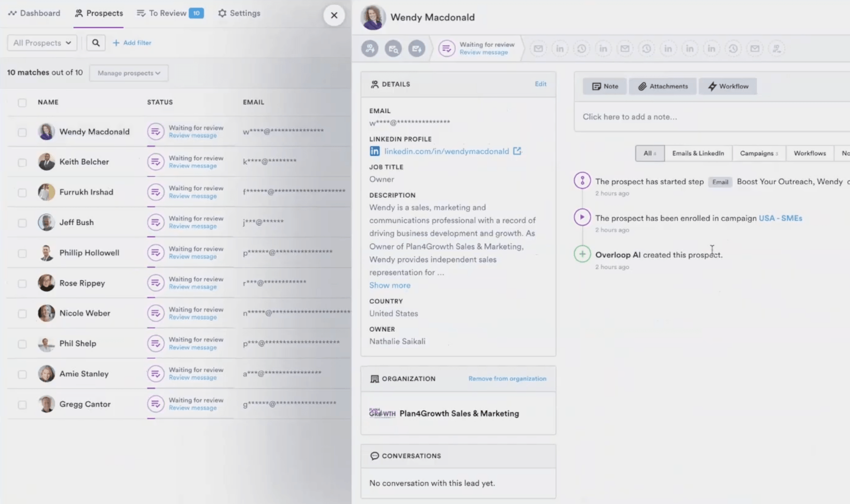Filter activity by Emails & LinkedIn
Viewport: 850px width, 504px height.
[x=698, y=153]
